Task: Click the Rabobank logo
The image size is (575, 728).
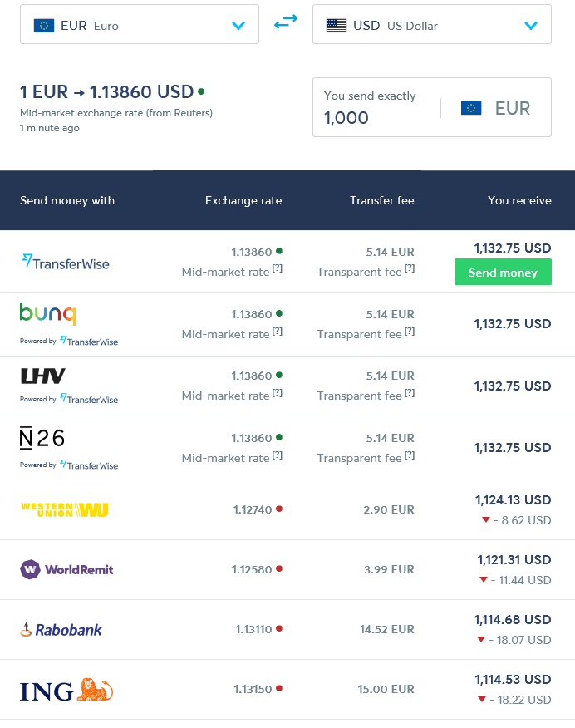Action: click(61, 629)
